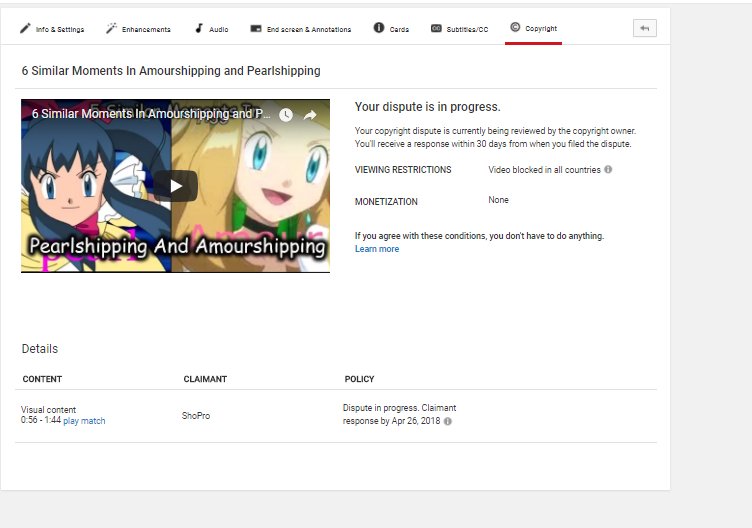This screenshot has height=528, width=752.
Task: Open the Info & Settings tab
Action: point(52,29)
